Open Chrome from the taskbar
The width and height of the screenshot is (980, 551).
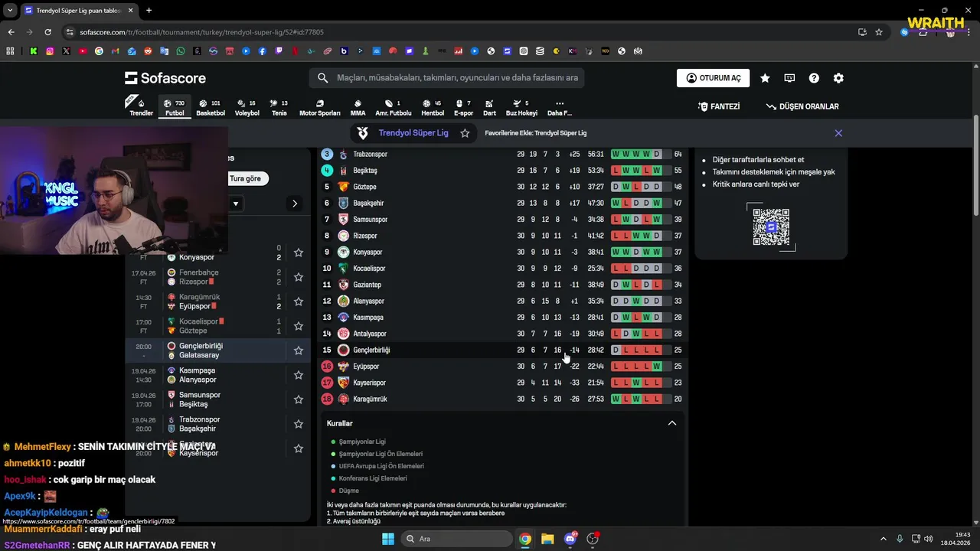(525, 539)
